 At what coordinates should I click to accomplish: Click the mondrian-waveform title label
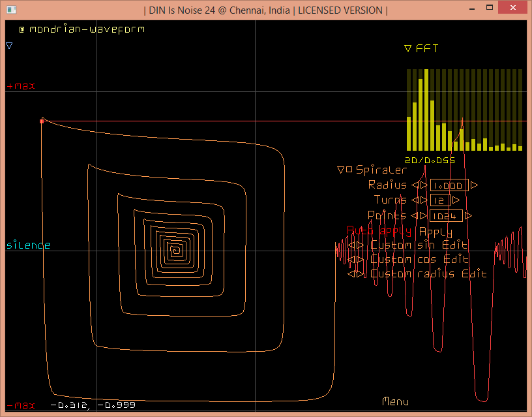pos(85,29)
